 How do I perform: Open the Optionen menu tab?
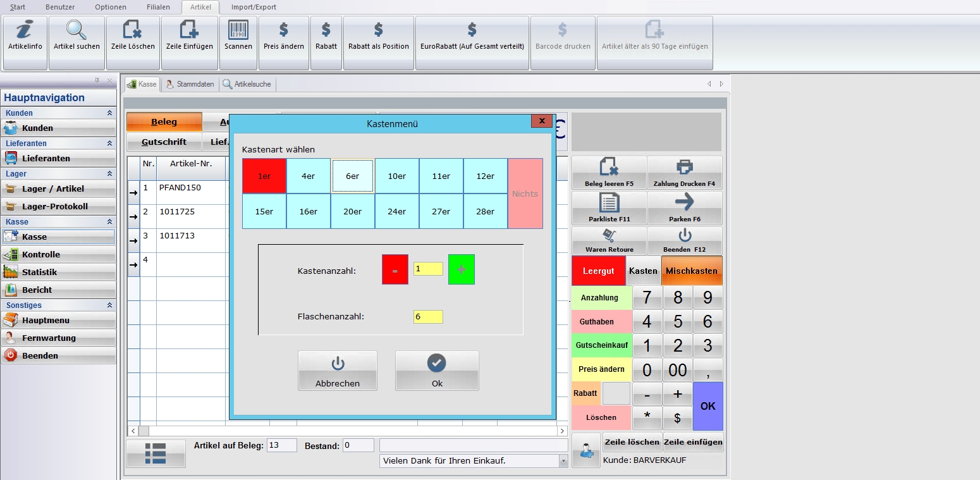111,7
